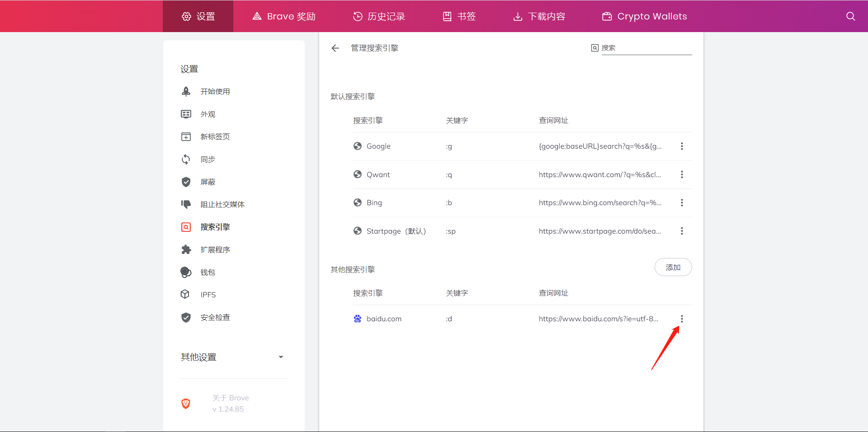Select the Bing engine name
Image resolution: width=868 pixels, height=432 pixels.
[374, 202]
